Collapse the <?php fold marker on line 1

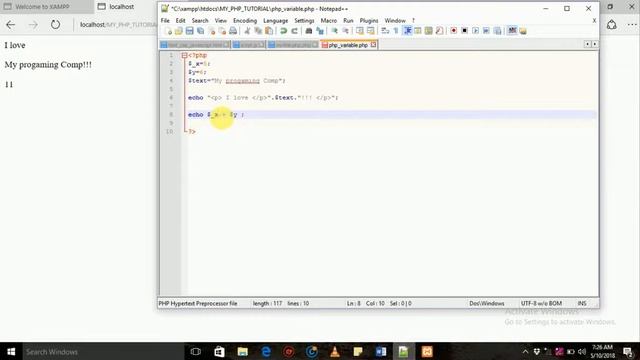pos(184,55)
